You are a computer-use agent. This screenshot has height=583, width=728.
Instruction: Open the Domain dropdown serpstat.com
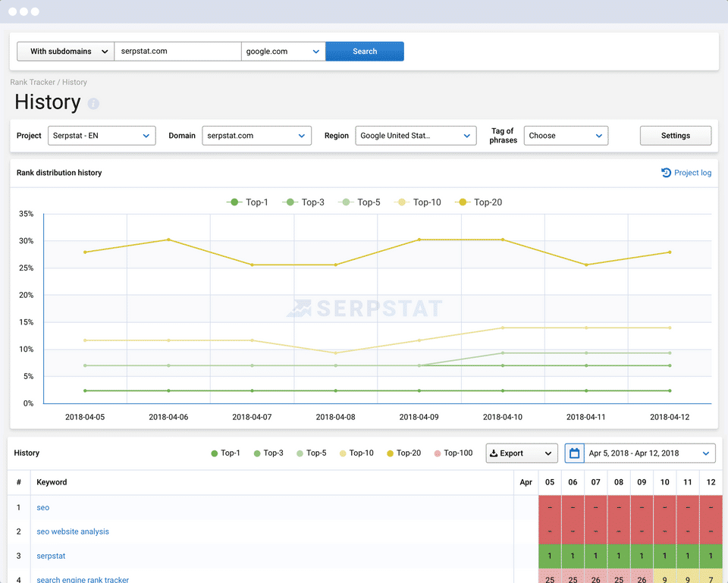pos(256,136)
